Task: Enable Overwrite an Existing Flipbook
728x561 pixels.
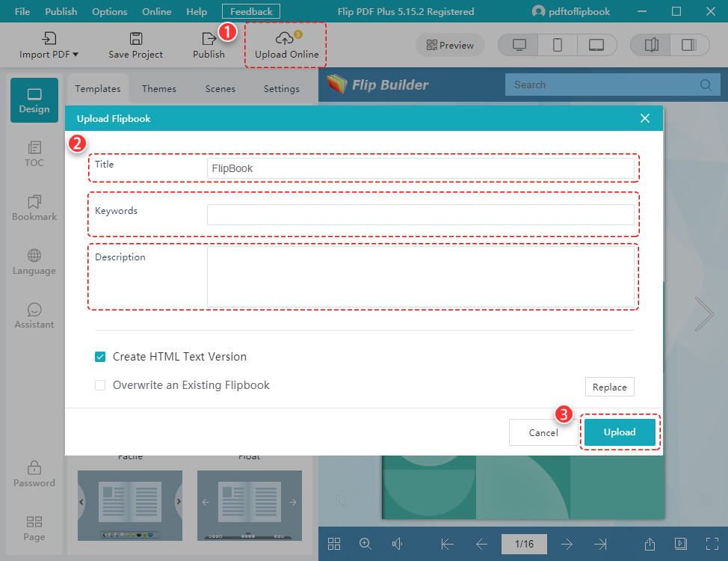Action: [x=100, y=385]
